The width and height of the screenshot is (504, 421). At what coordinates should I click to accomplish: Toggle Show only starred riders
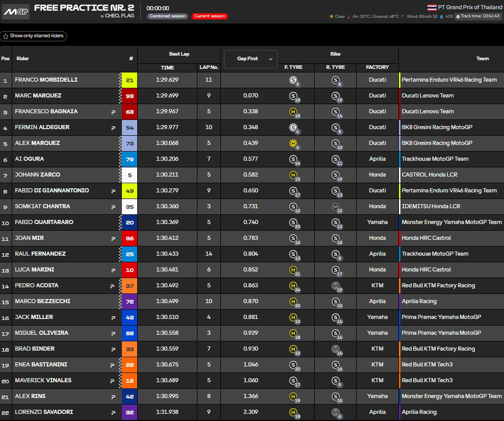click(x=34, y=36)
